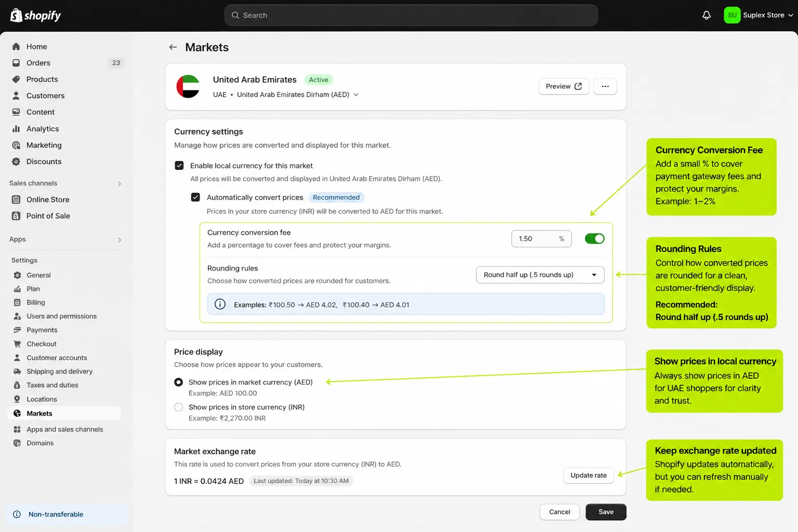
Task: Click the Domains icon in settings
Action: pyautogui.click(x=17, y=443)
